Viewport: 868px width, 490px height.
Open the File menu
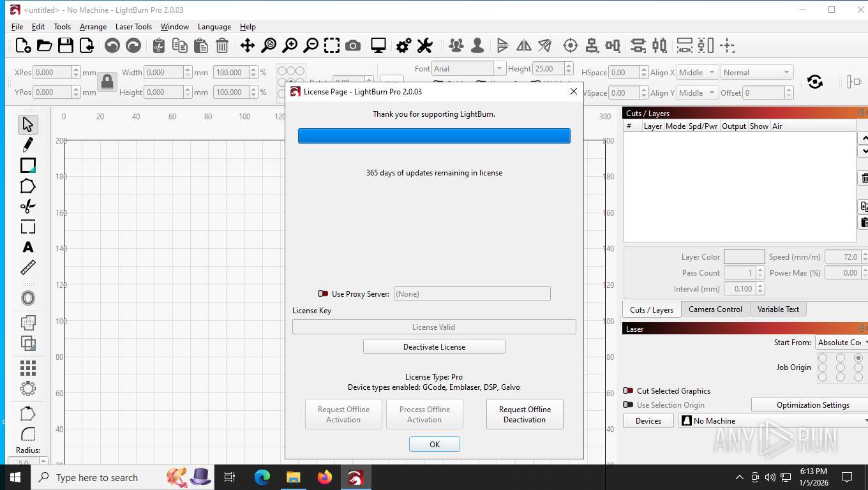coord(17,27)
